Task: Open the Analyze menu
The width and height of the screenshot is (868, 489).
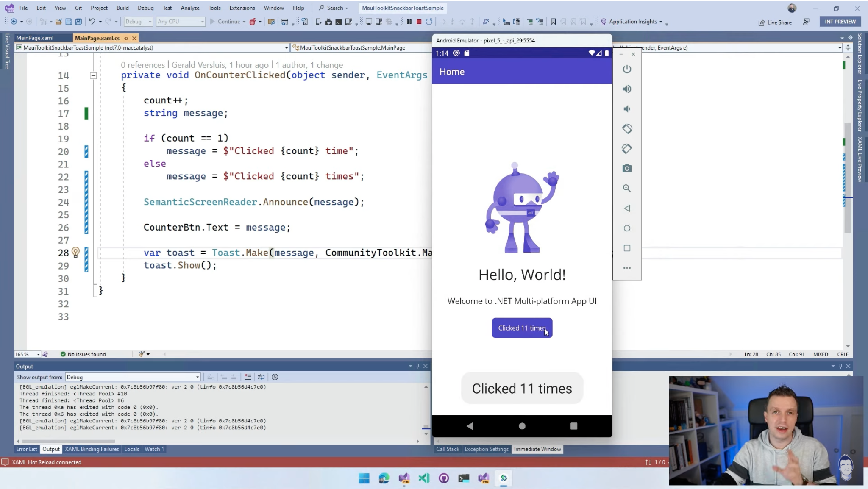Action: [190, 8]
